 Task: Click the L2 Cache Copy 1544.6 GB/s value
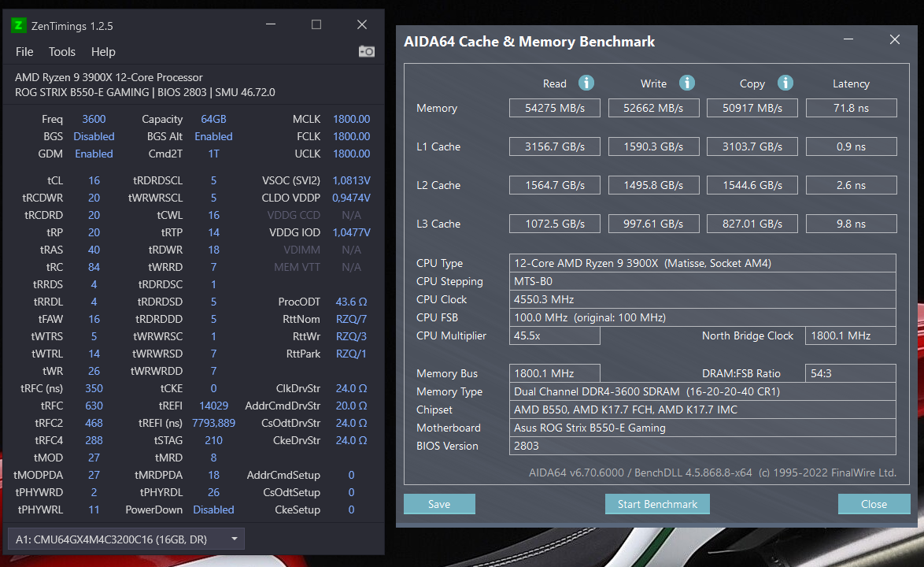752,185
